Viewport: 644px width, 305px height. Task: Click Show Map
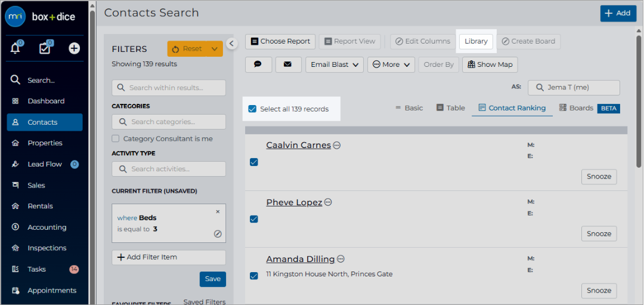[490, 64]
